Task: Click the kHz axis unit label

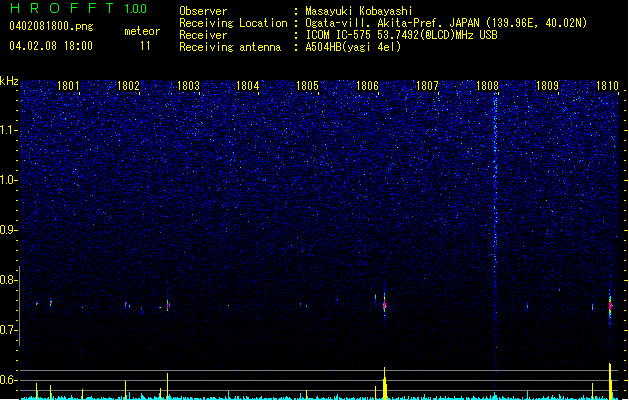Action: [x=9, y=81]
